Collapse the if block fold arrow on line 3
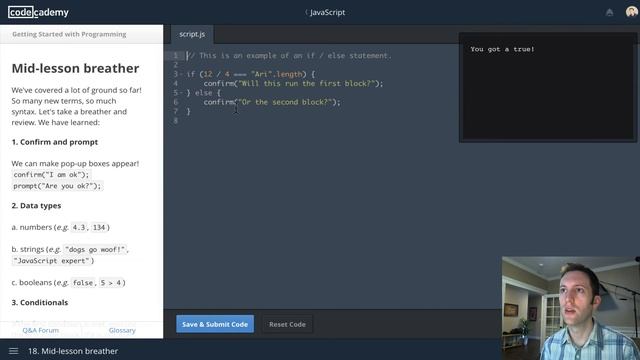The image size is (640, 360). click(181, 74)
